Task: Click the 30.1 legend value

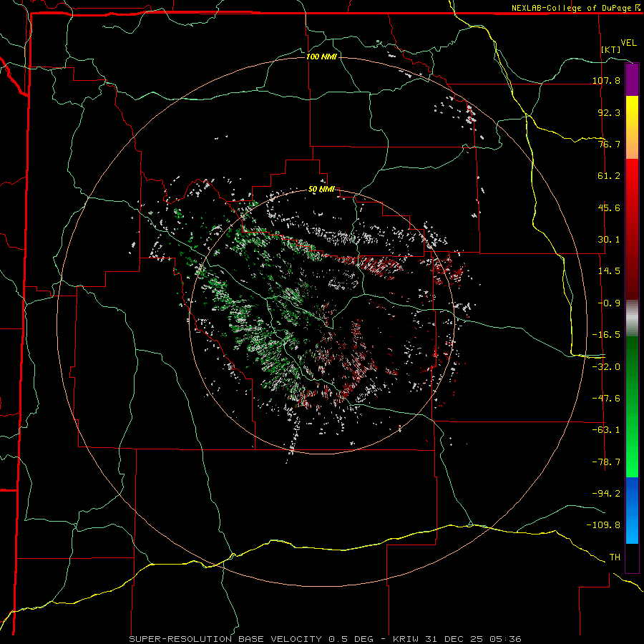Action: pos(609,240)
